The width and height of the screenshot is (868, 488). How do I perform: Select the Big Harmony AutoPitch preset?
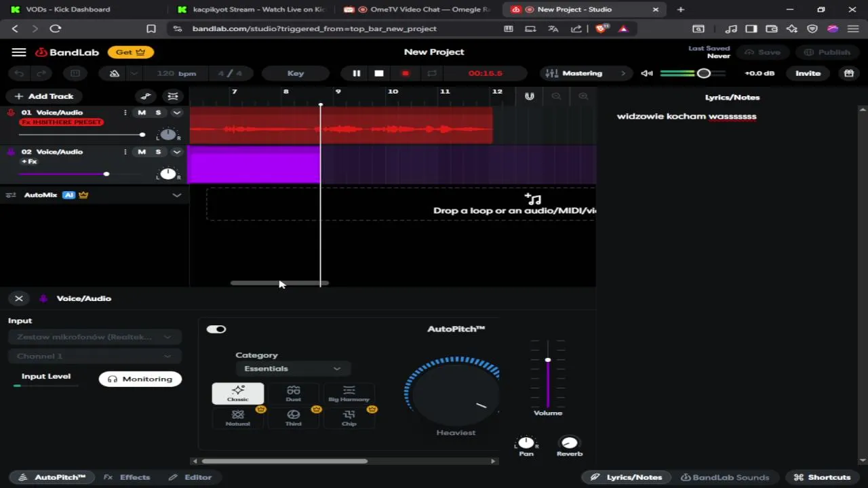(349, 393)
